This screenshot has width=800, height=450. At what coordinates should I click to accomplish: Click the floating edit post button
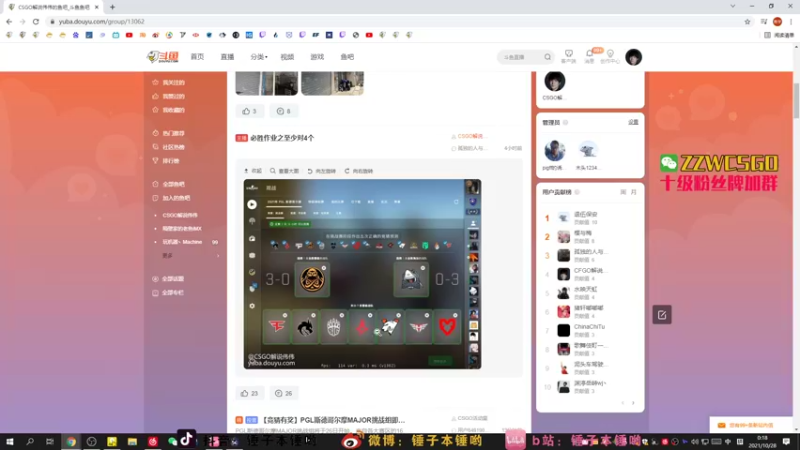click(x=662, y=315)
